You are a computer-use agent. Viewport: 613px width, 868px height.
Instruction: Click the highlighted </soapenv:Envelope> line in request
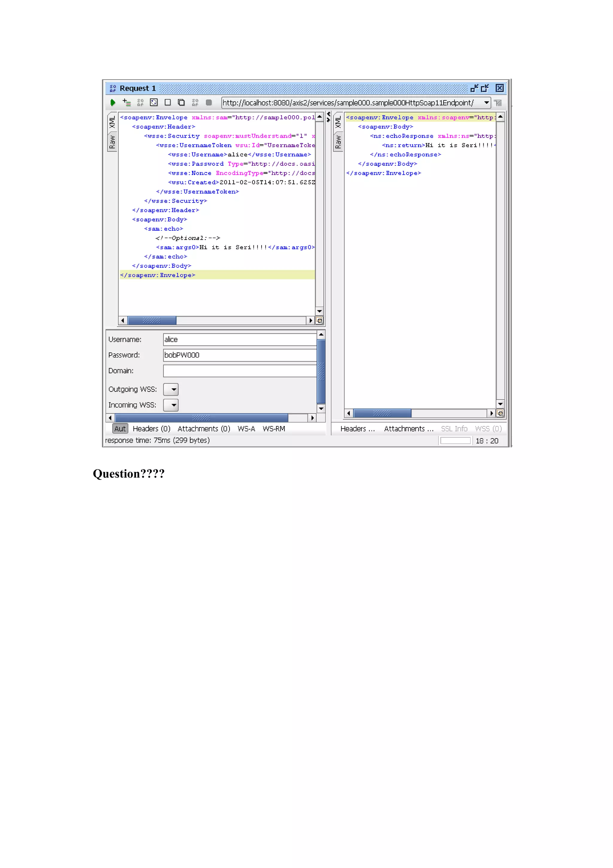click(217, 275)
